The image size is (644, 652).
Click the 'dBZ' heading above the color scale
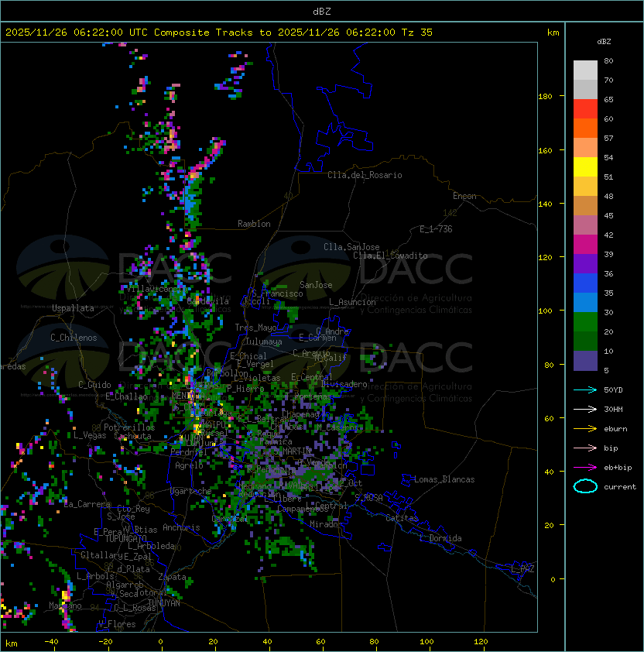pos(604,42)
